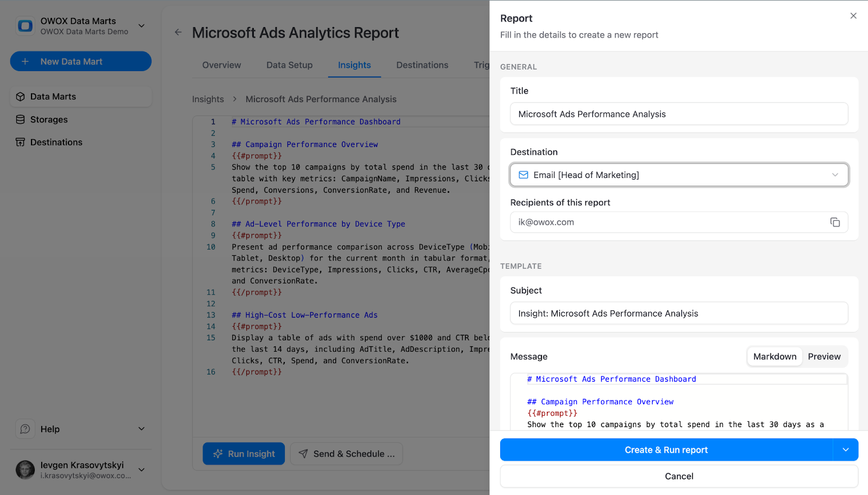Click the back arrow near the report title
This screenshot has height=495, width=868.
coord(178,32)
